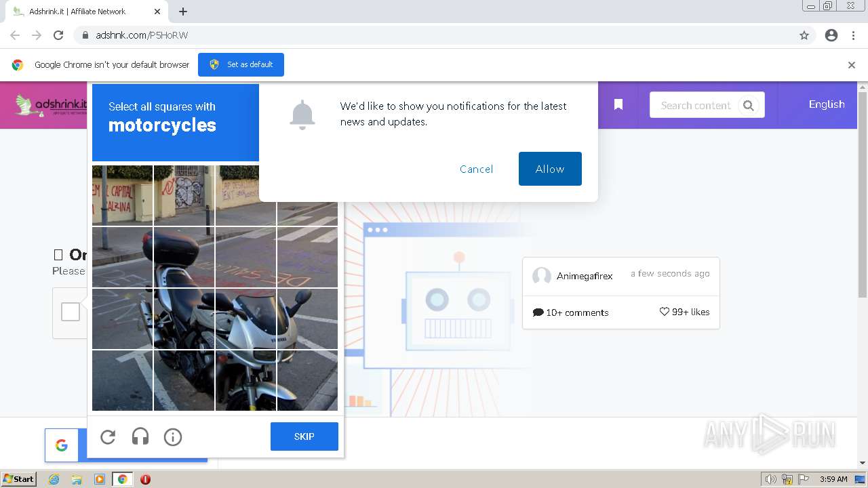868x488 pixels.
Task: Bookmark this page with star
Action: click(x=804, y=35)
